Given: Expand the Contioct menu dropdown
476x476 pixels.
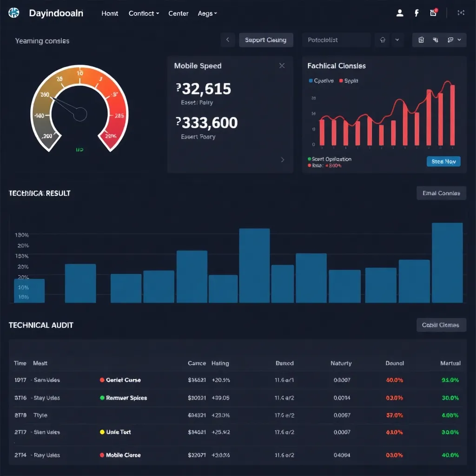Looking at the screenshot, I should point(144,13).
